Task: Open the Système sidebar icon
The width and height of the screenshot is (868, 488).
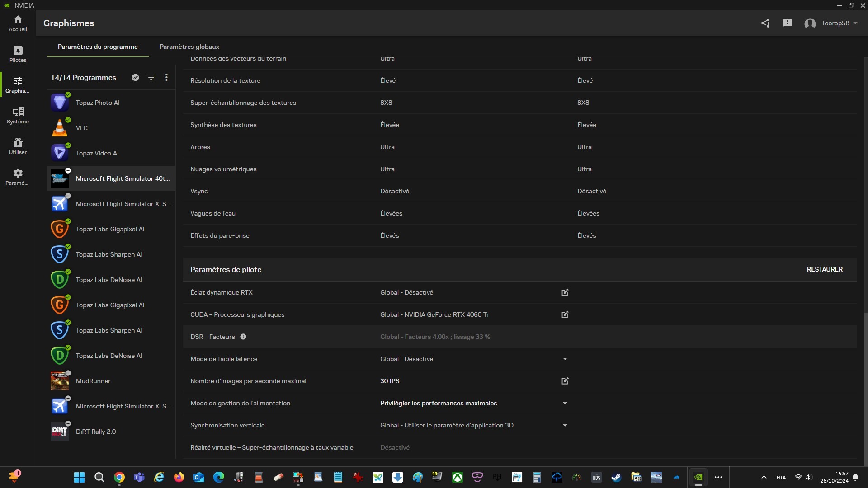Action: pos(18,115)
